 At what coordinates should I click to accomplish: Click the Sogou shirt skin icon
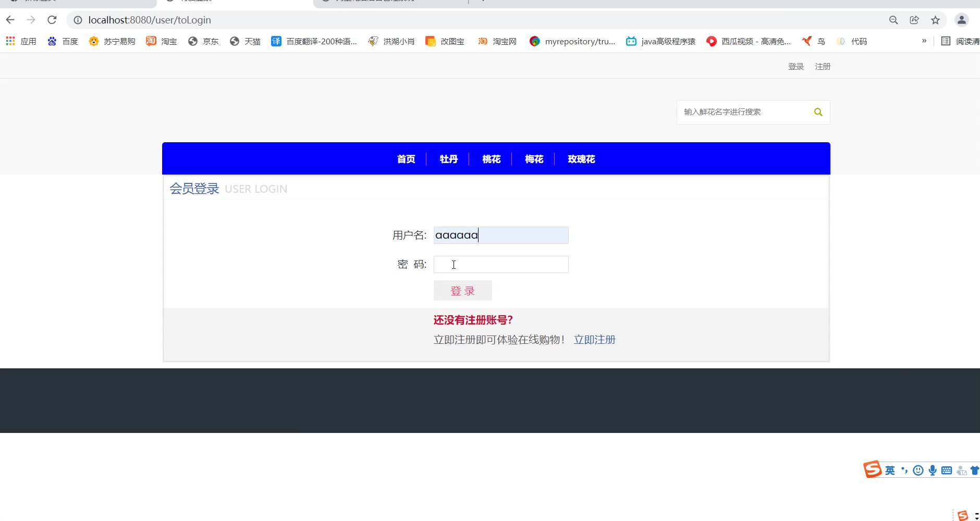(x=975, y=470)
